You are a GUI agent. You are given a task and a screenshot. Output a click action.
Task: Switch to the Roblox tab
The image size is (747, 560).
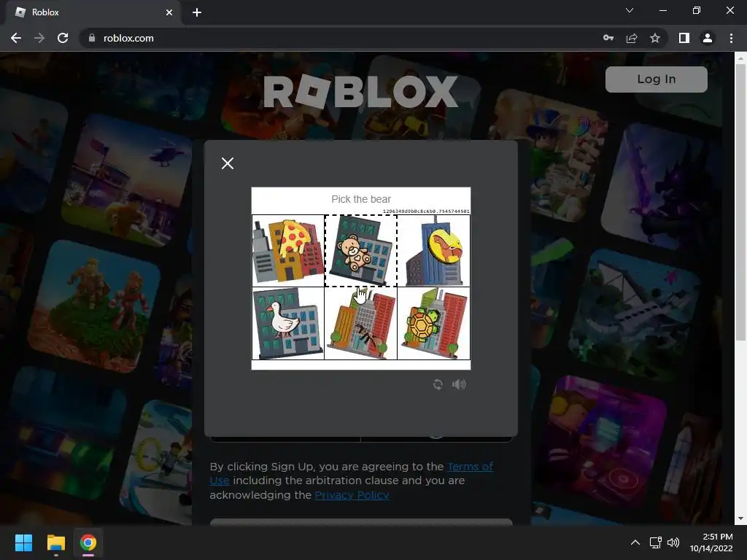[93, 12]
